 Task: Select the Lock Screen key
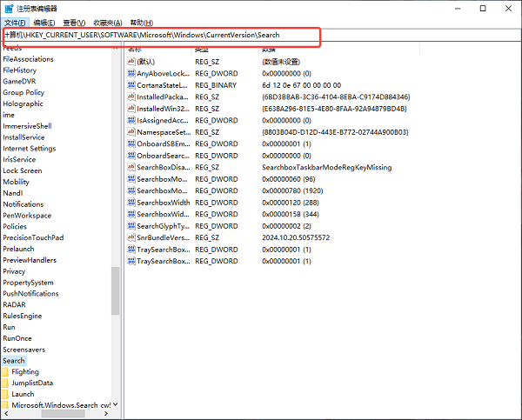[23, 170]
